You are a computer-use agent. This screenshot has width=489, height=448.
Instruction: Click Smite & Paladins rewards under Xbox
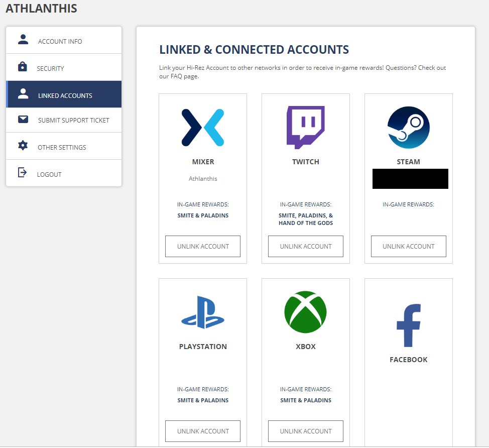pyautogui.click(x=306, y=400)
